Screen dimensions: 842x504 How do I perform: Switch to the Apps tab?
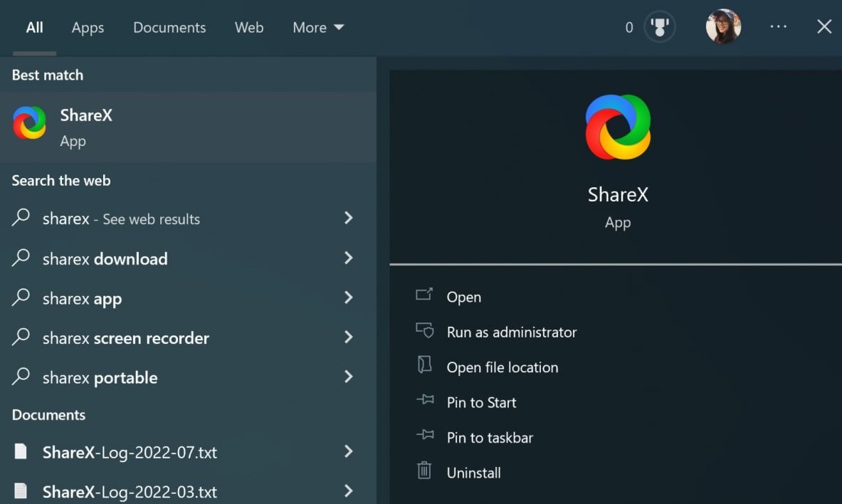pos(87,27)
